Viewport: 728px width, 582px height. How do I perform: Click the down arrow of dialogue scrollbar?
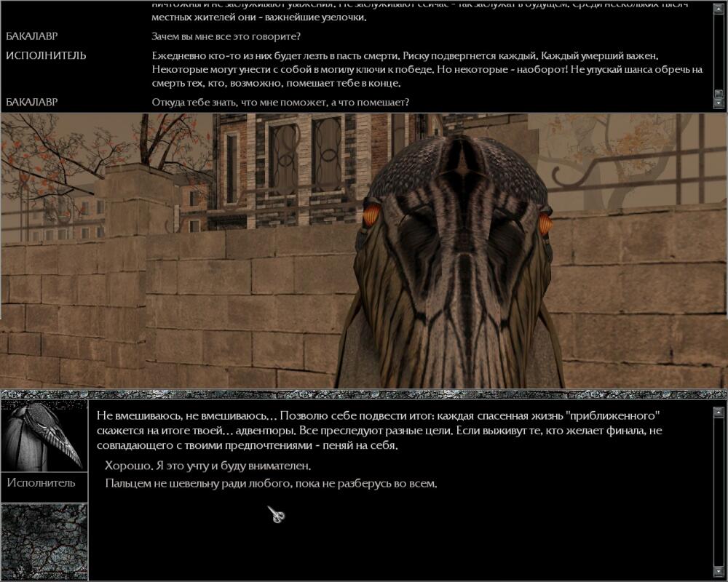click(x=719, y=572)
